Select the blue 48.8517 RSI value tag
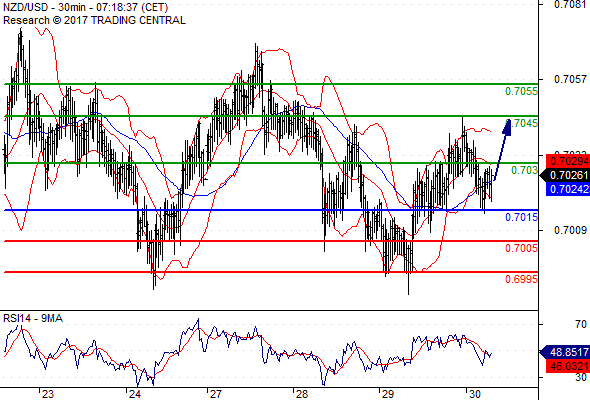The width and height of the screenshot is (590, 400). click(x=565, y=353)
